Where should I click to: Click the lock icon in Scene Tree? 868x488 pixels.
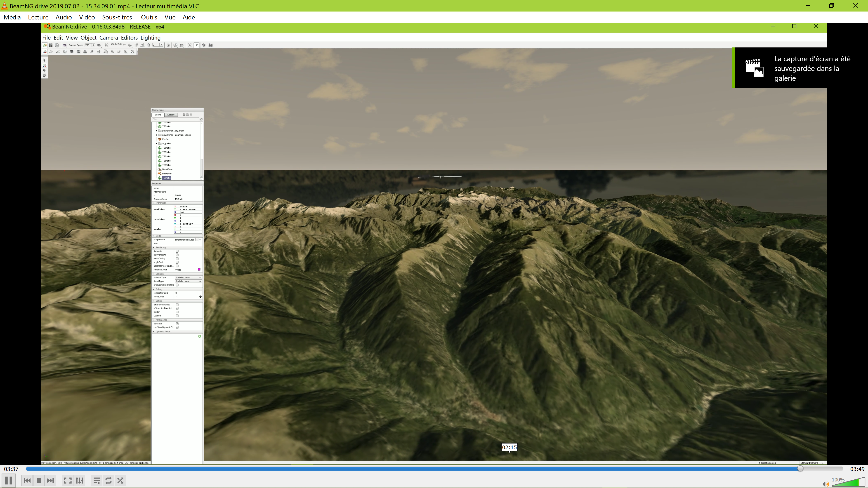pyautogui.click(x=184, y=115)
